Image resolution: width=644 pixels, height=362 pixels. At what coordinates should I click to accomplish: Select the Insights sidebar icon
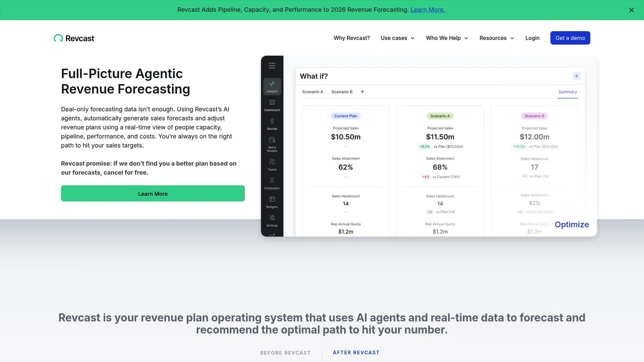[x=272, y=86]
